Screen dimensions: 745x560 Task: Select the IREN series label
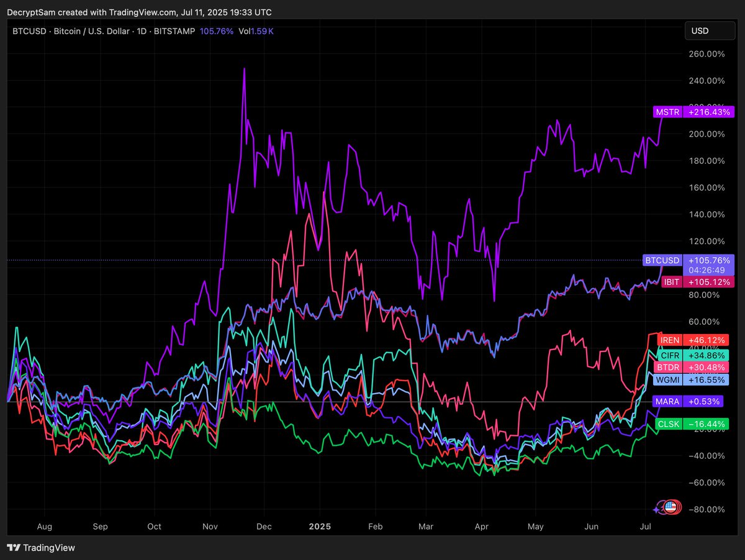click(671, 340)
